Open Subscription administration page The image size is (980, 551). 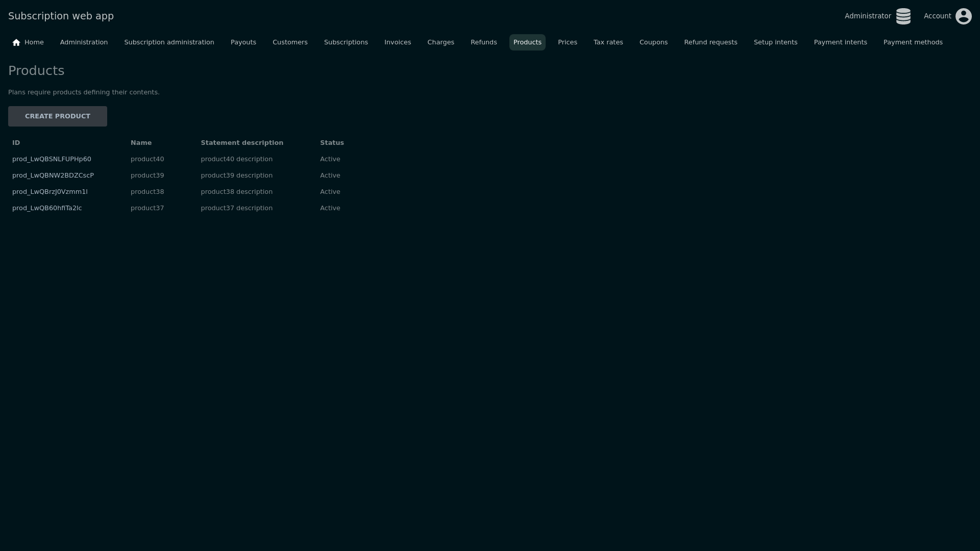coord(169,42)
